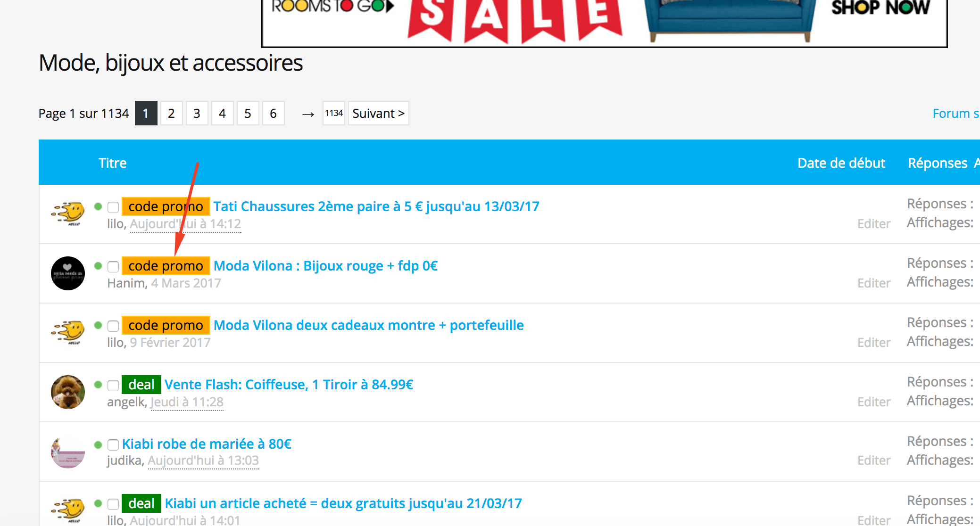Click judika's avatar on Kiabi robe thread

click(x=68, y=452)
